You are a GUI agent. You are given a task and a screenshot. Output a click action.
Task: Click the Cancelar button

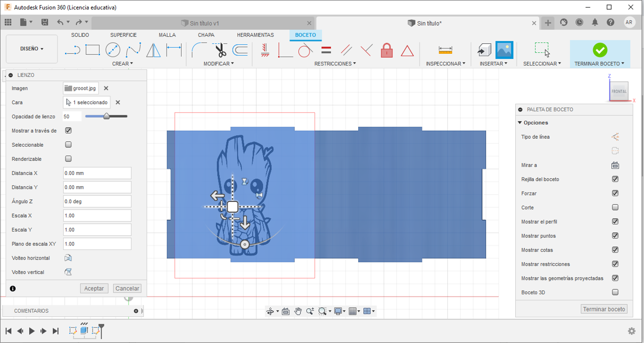[x=127, y=288]
